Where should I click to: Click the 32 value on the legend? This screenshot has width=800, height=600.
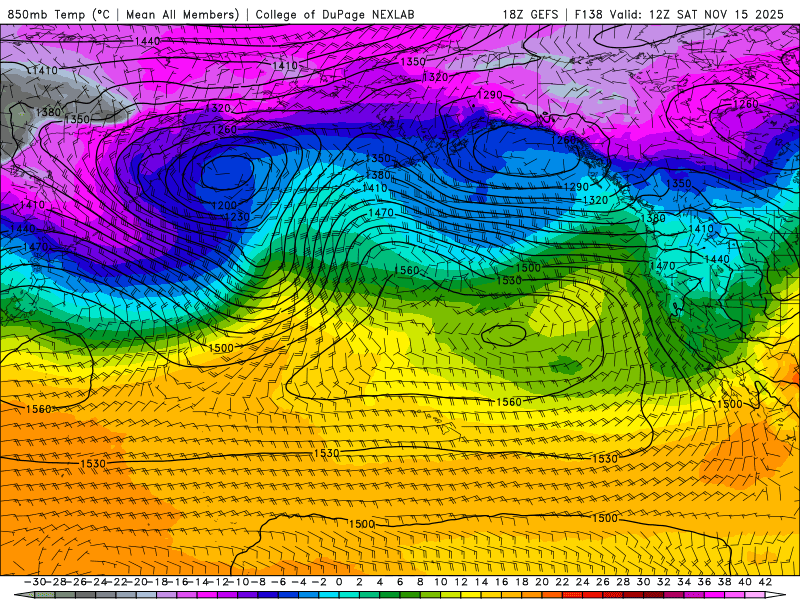click(x=664, y=582)
